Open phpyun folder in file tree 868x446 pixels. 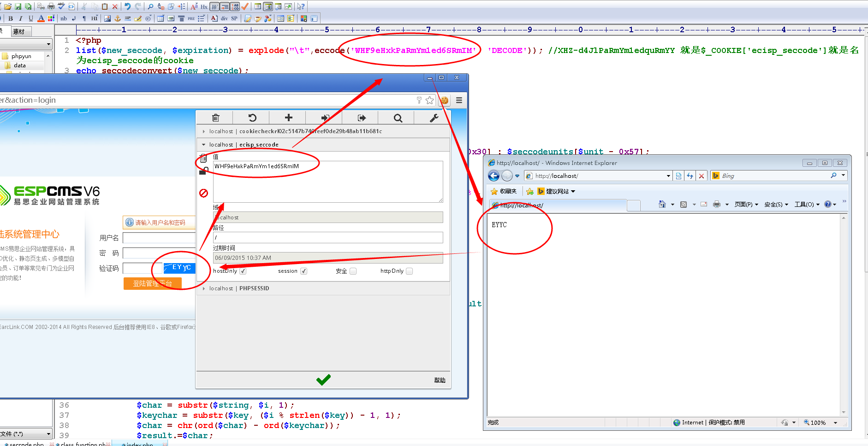click(22, 56)
